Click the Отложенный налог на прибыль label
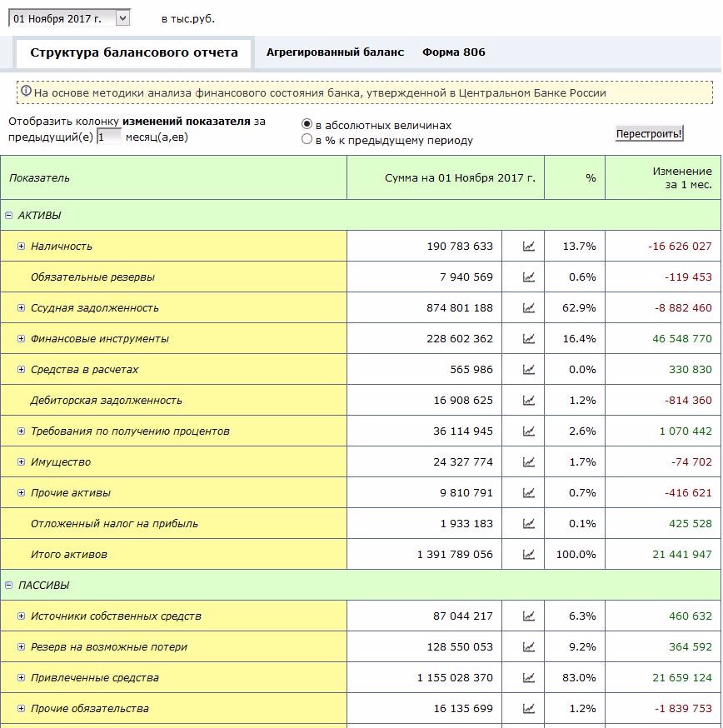This screenshot has height=728, width=723. (114, 524)
